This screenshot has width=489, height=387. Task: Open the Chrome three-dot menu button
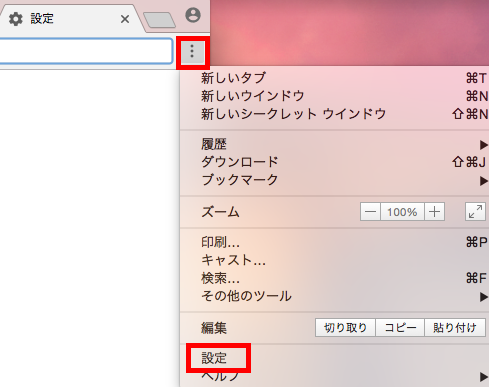click(x=192, y=52)
